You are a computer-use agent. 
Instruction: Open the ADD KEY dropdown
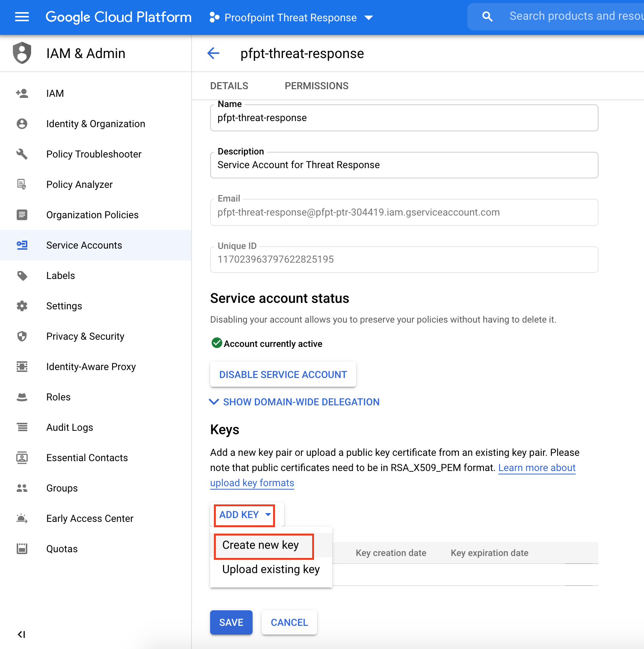[x=245, y=515]
